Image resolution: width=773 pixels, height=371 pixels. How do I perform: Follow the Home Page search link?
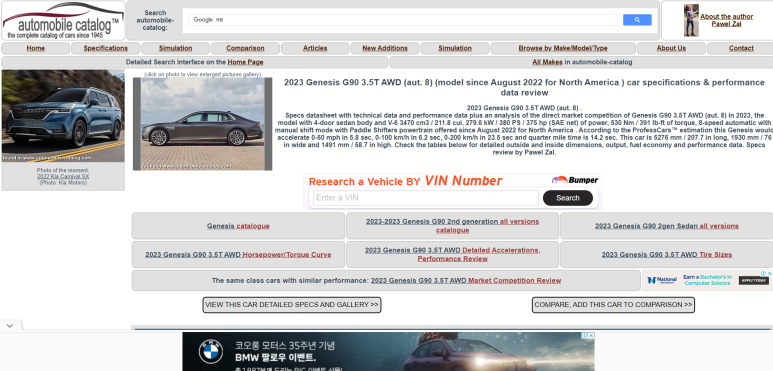[x=245, y=62]
